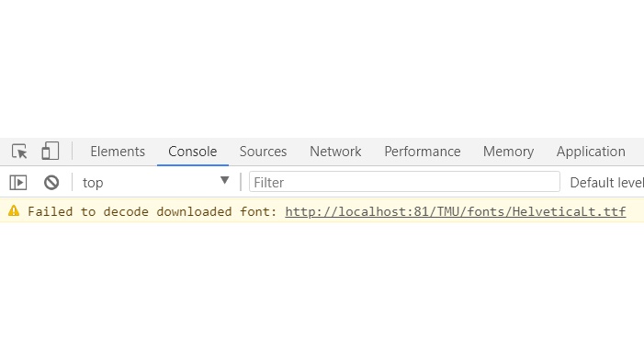The height and width of the screenshot is (361, 644).
Task: Toggle the device toolbar icon
Action: click(51, 151)
